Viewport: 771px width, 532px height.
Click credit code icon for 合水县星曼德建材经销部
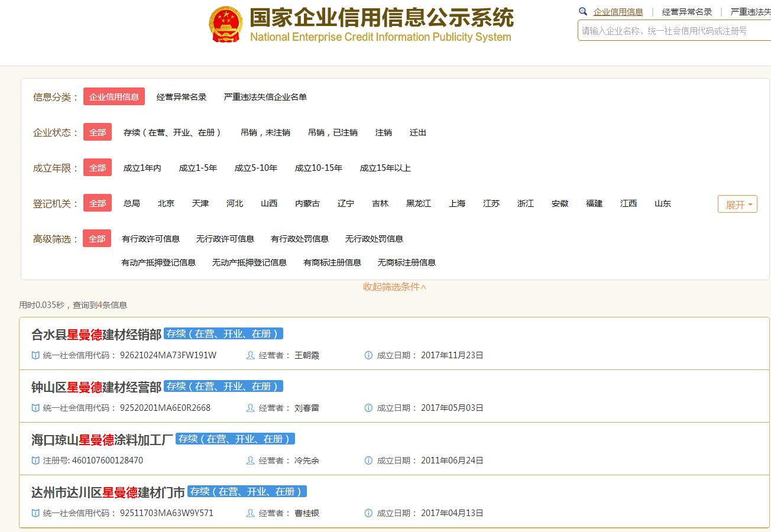pos(35,355)
